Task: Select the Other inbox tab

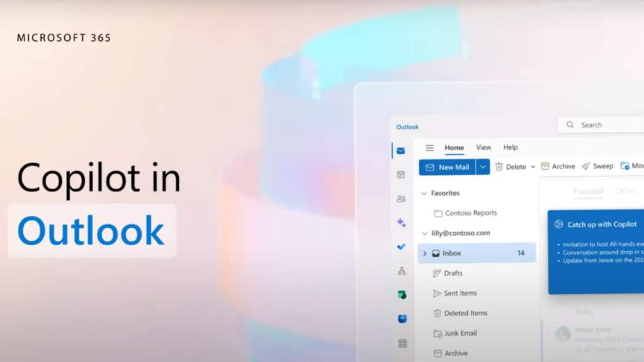Action: click(x=625, y=191)
